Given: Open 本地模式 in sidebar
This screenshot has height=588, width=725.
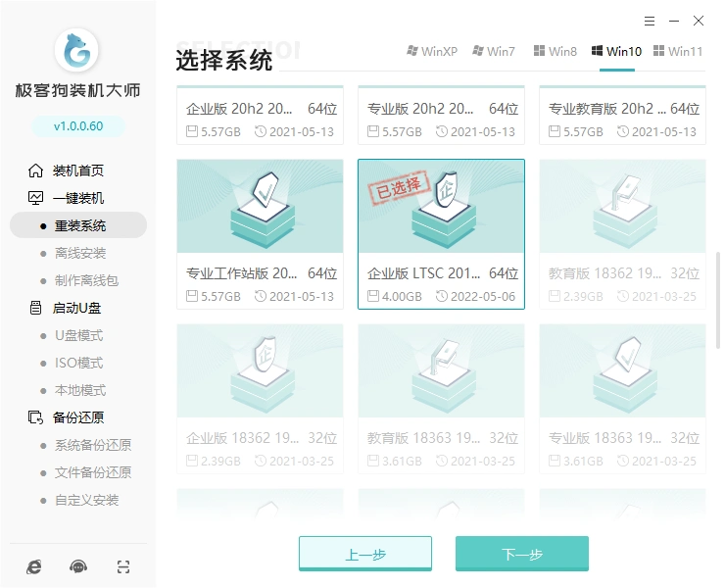Looking at the screenshot, I should 80,390.
